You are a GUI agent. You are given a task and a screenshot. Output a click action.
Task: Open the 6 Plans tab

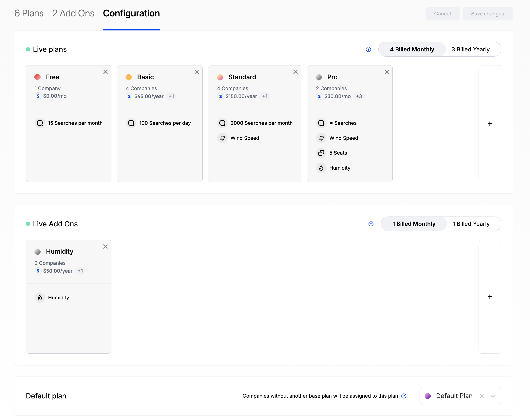tap(29, 13)
